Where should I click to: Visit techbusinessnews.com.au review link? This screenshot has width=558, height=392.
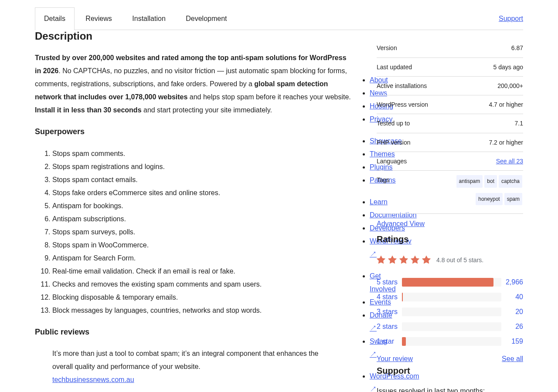pos(93,380)
